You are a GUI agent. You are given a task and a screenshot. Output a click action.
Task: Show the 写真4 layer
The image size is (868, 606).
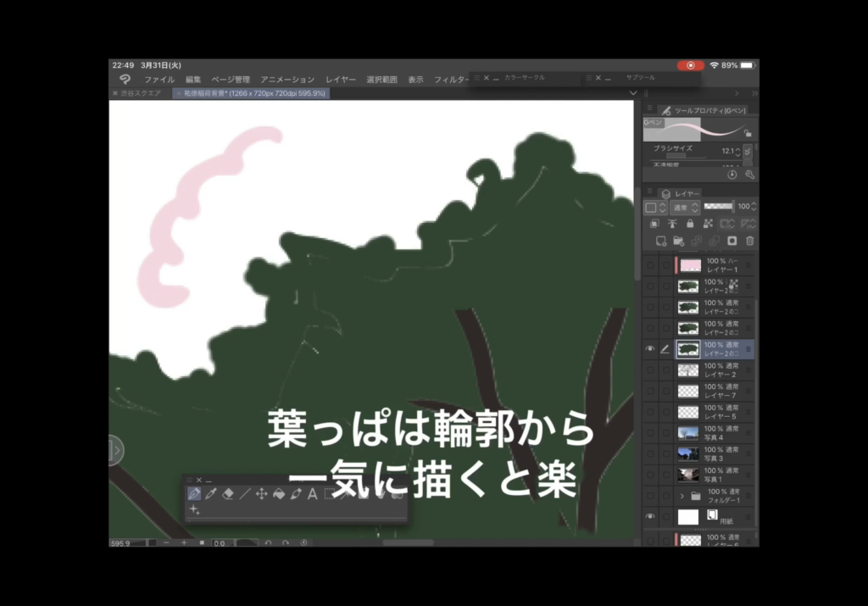click(650, 433)
